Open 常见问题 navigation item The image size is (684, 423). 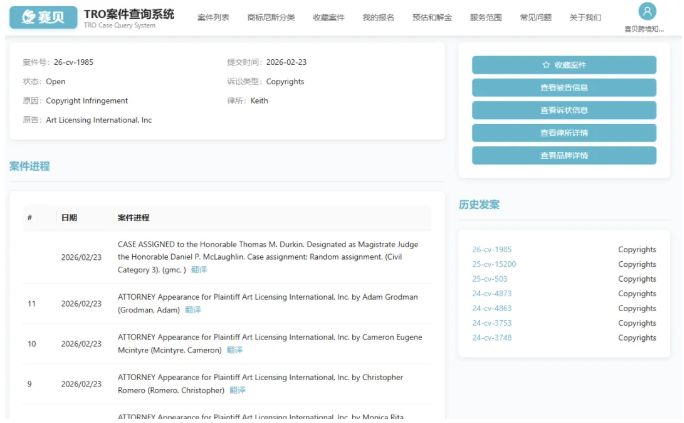pyautogui.click(x=535, y=17)
